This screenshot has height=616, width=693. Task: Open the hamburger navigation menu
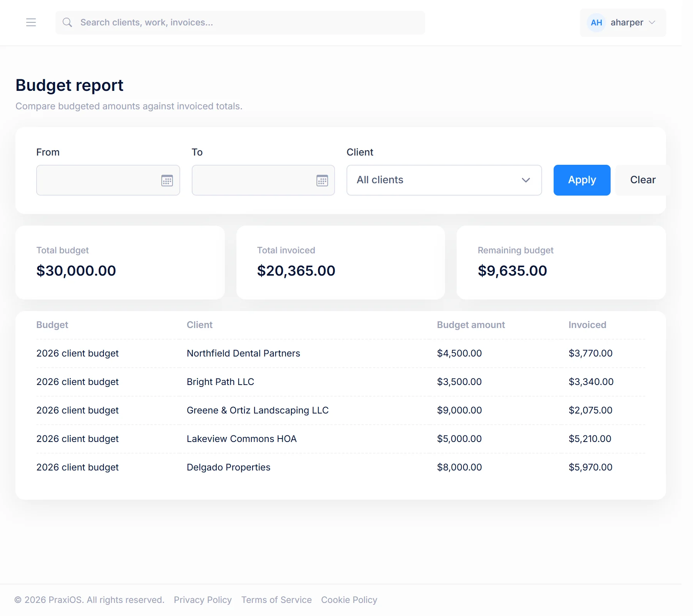(31, 22)
